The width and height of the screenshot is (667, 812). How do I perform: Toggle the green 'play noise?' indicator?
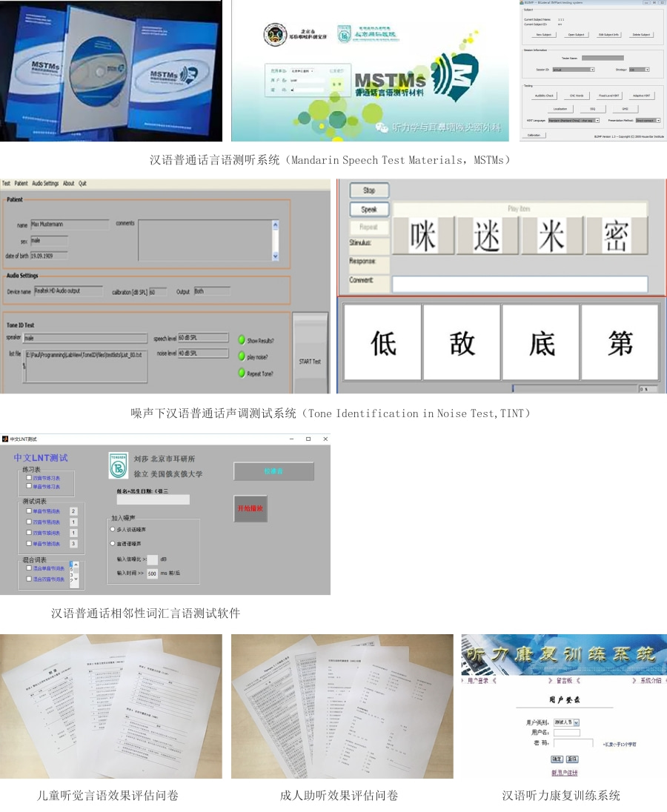242,357
